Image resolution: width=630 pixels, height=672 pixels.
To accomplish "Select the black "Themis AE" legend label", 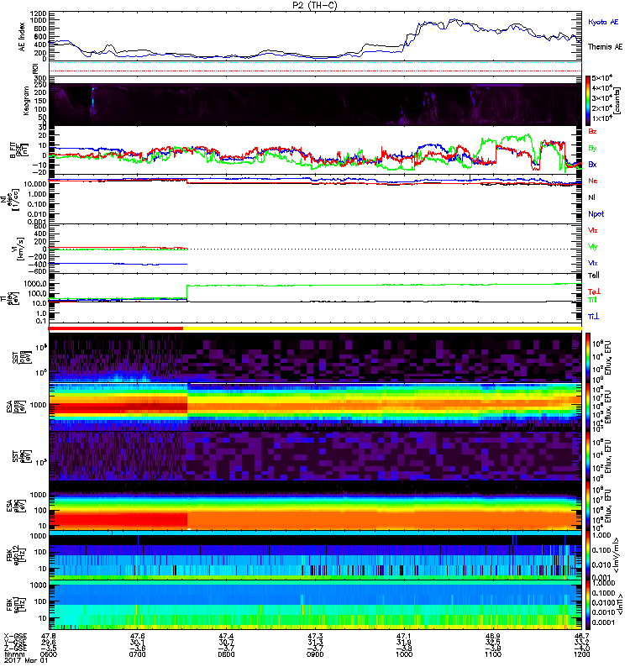I will coord(605,47).
